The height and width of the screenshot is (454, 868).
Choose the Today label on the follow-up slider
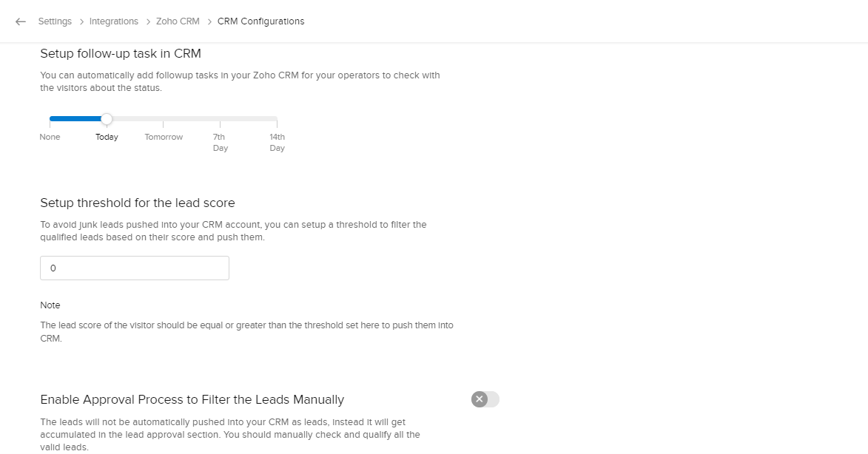click(107, 137)
